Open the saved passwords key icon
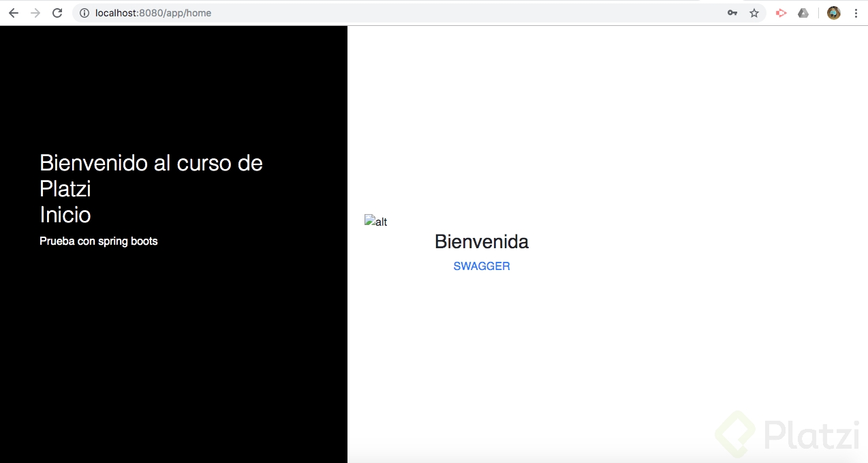868x463 pixels. click(x=731, y=12)
